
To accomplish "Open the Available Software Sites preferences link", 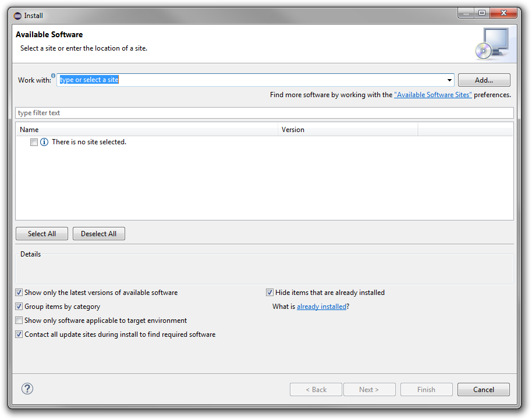I will click(432, 95).
